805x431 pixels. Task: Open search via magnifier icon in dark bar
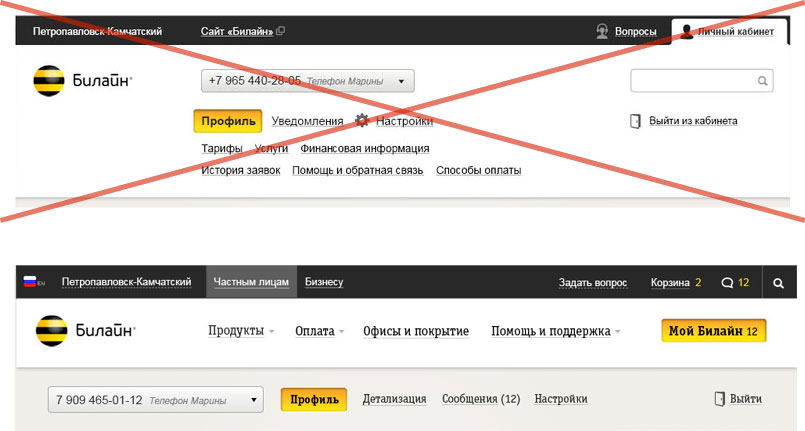pos(779,283)
